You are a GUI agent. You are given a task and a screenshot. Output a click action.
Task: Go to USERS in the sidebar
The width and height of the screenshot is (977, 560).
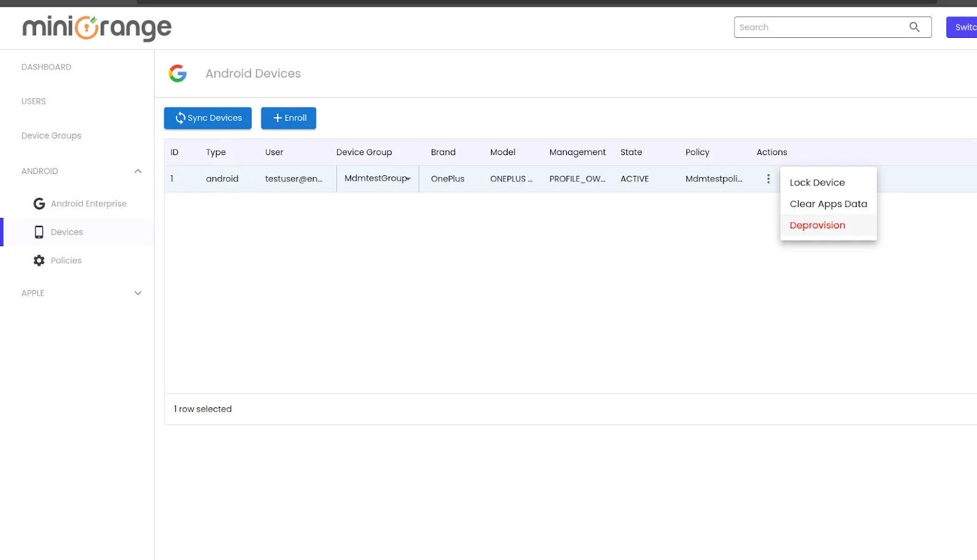34,101
